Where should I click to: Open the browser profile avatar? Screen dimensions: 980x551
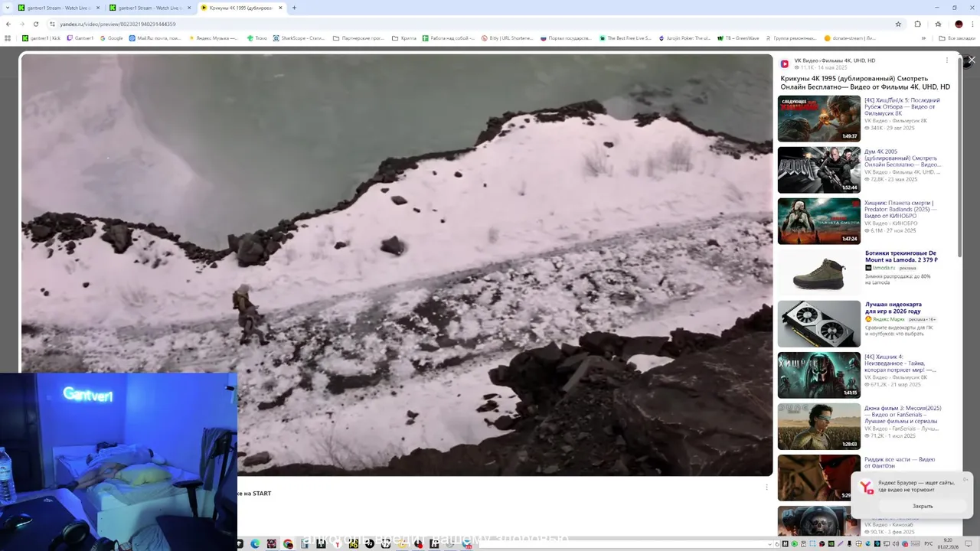[x=959, y=24]
